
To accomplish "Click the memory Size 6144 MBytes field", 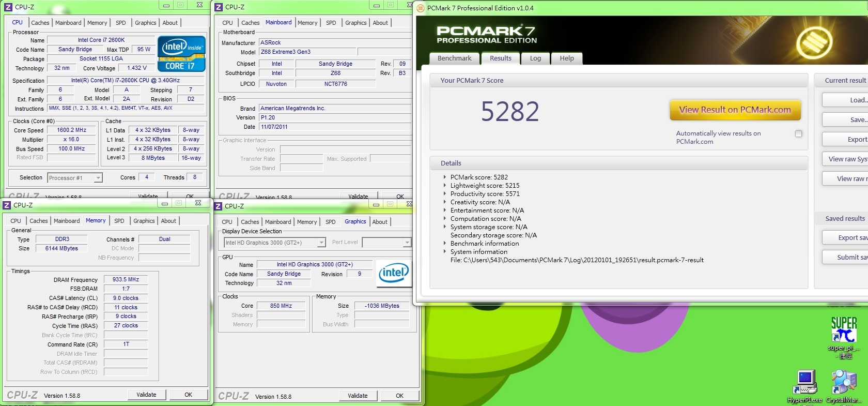I will click(x=61, y=248).
